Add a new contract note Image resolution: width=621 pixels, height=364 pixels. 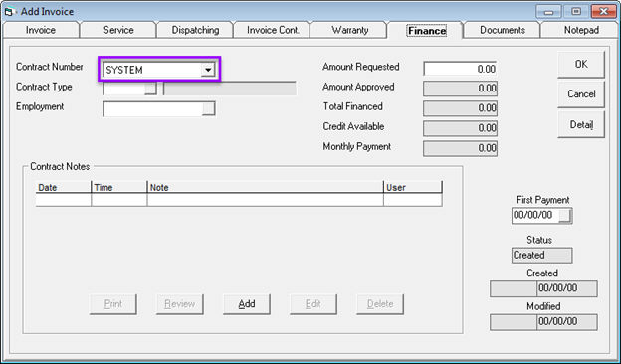pyautogui.click(x=247, y=304)
